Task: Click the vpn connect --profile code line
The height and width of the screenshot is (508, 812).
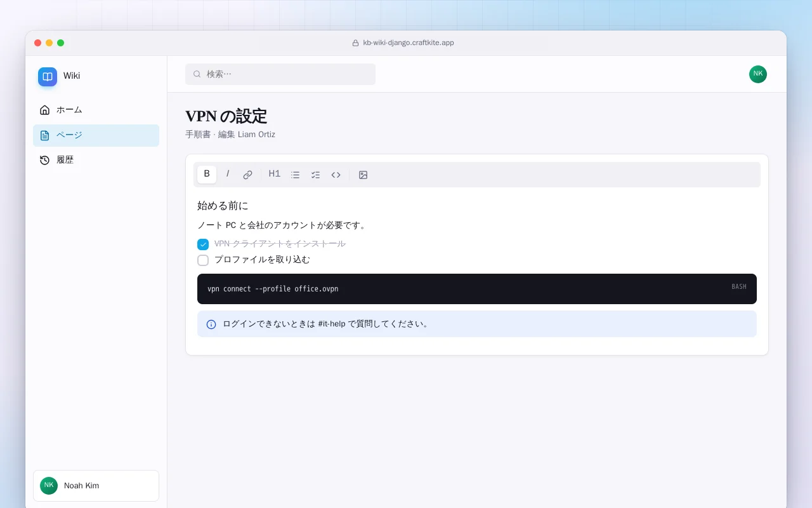Action: coord(273,289)
